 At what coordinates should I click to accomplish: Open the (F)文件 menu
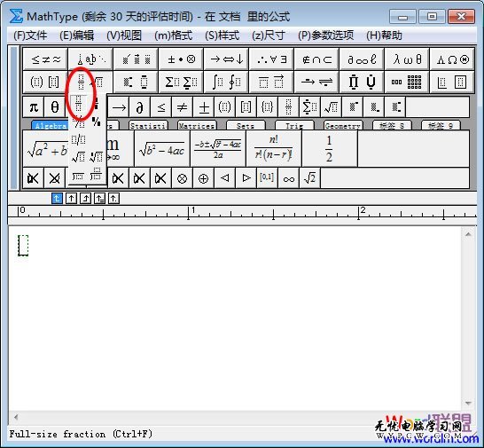30,35
